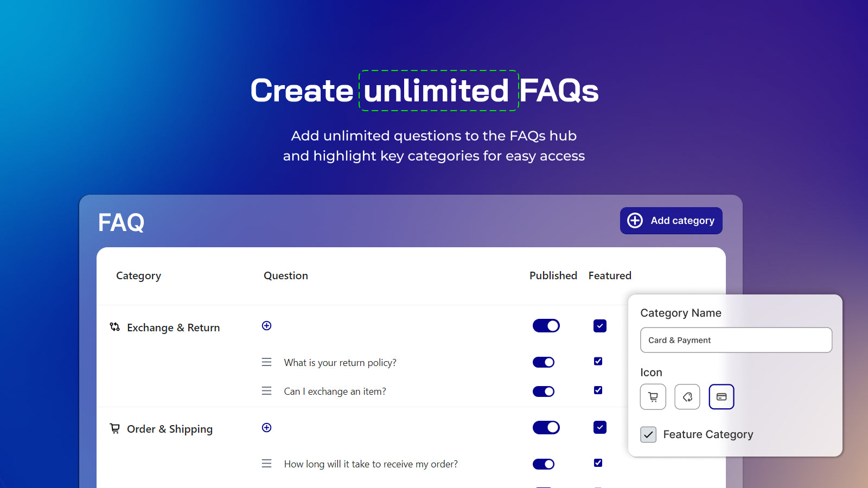This screenshot has width=868, height=488.
Task: Click drag handle beside receive order question
Action: pos(266,464)
